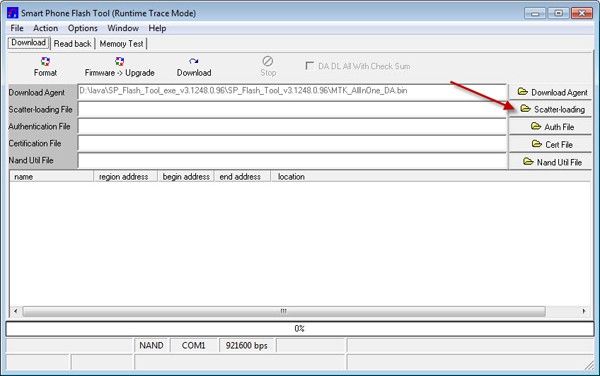Click the COM1 status bar entry
Viewport: 600px width, 376px height.
[194, 345]
